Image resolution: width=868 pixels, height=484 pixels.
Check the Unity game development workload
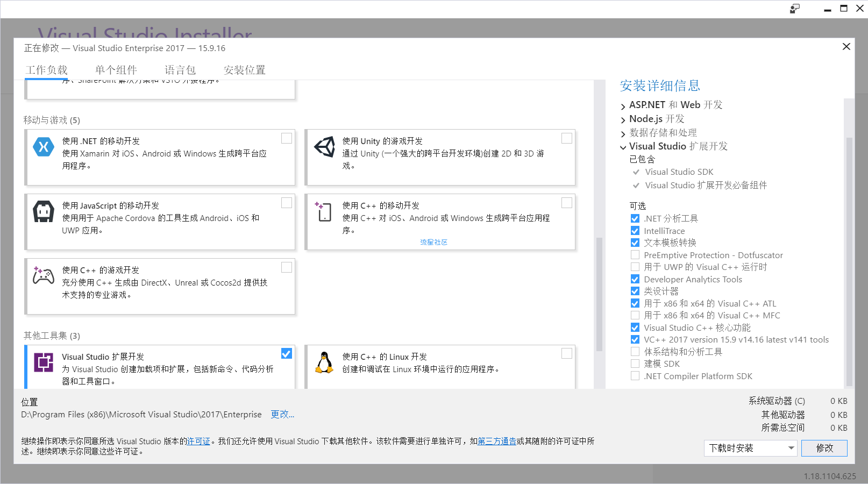click(567, 138)
